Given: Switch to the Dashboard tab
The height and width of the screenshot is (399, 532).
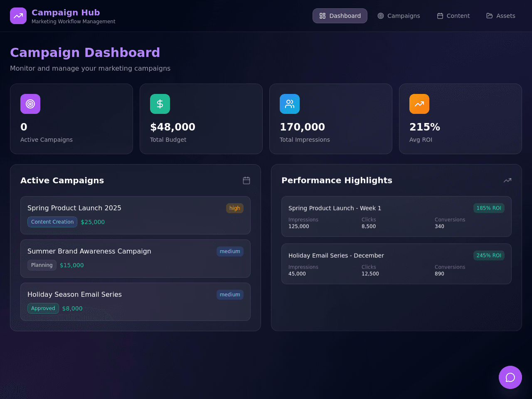Looking at the screenshot, I should pos(340,16).
